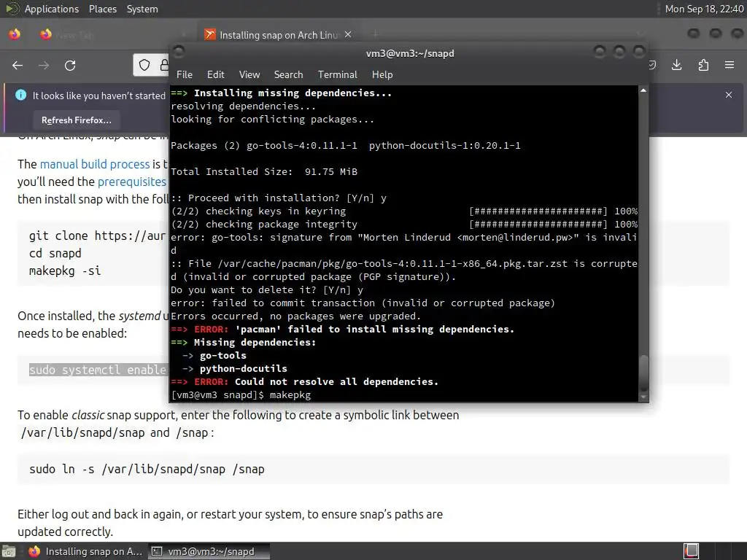Dismiss the Refresh Firefox notification bar

tap(729, 95)
